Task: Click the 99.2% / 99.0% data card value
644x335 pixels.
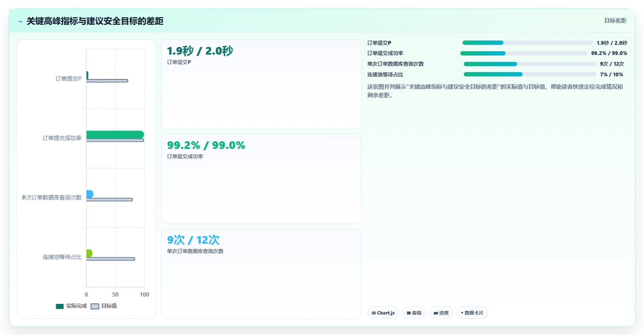Action: coord(206,146)
